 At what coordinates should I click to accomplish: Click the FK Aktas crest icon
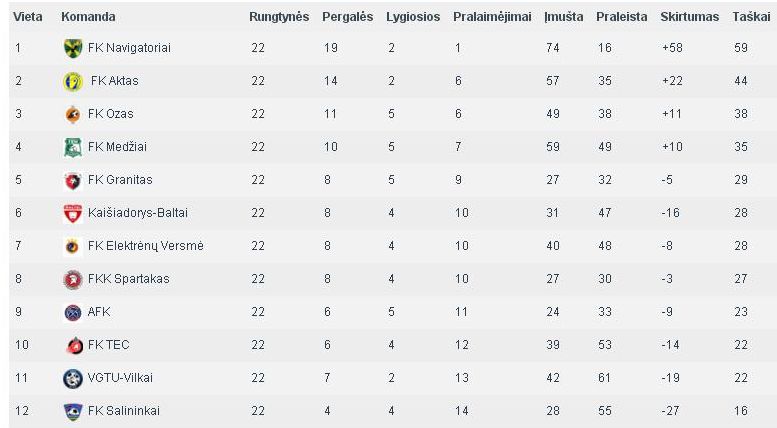tap(73, 81)
